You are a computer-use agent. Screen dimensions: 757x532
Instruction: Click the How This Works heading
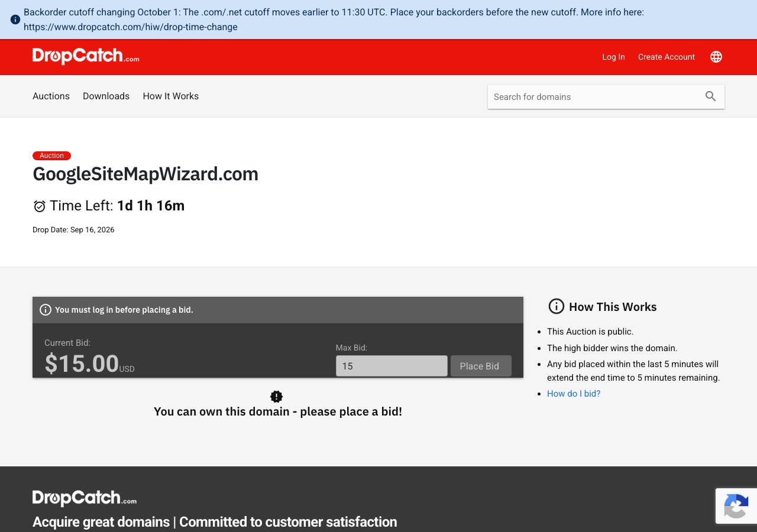pos(613,307)
